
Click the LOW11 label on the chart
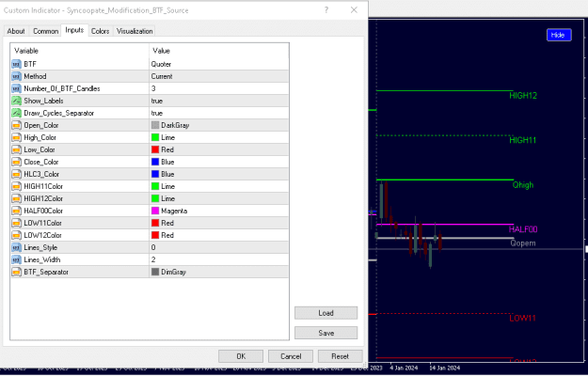522,319
